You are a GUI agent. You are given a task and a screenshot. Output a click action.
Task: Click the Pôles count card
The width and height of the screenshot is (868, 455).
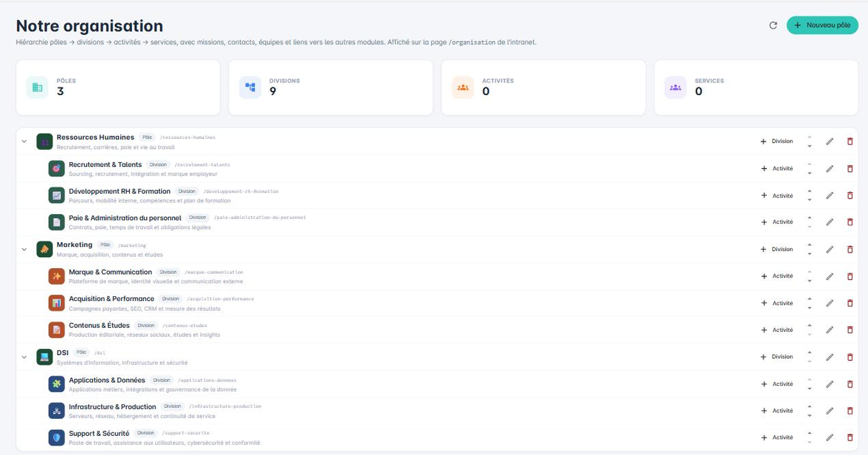click(x=118, y=88)
